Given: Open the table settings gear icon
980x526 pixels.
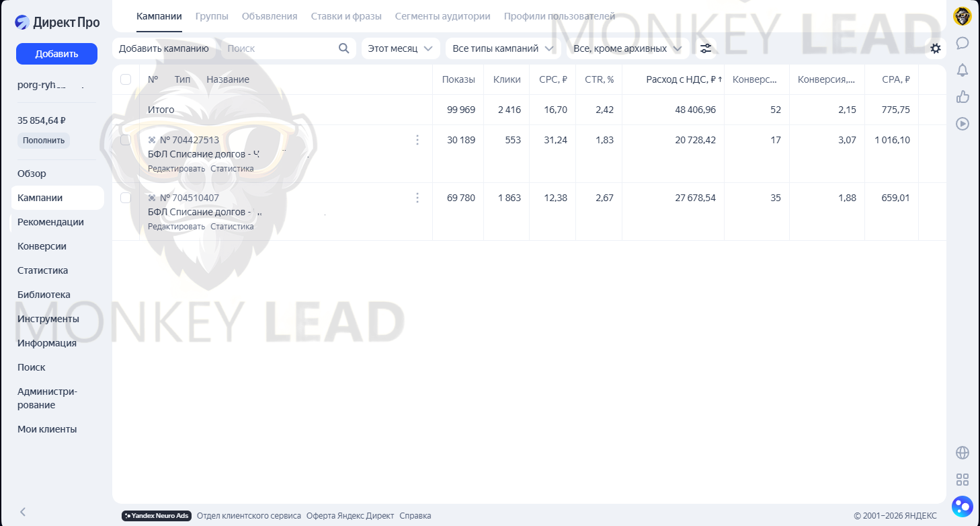Looking at the screenshot, I should pos(936,48).
